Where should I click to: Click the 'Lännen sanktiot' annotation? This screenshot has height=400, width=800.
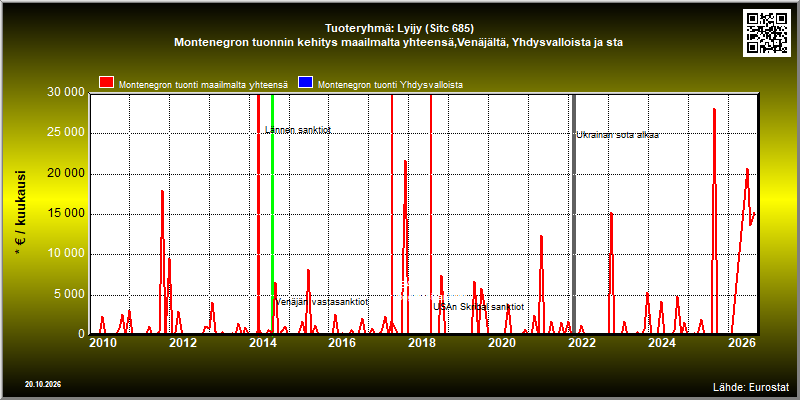coord(298,130)
